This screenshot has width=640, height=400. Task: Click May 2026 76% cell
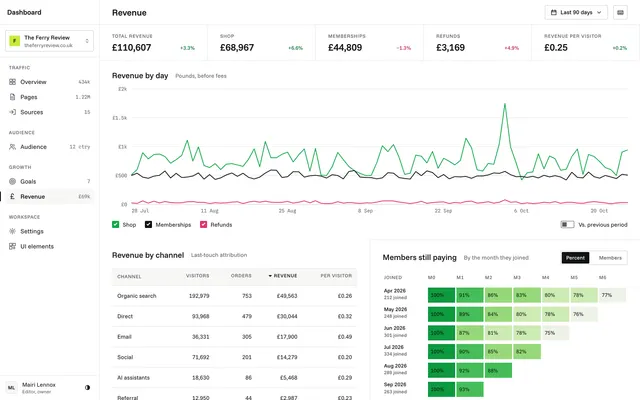[x=584, y=314]
